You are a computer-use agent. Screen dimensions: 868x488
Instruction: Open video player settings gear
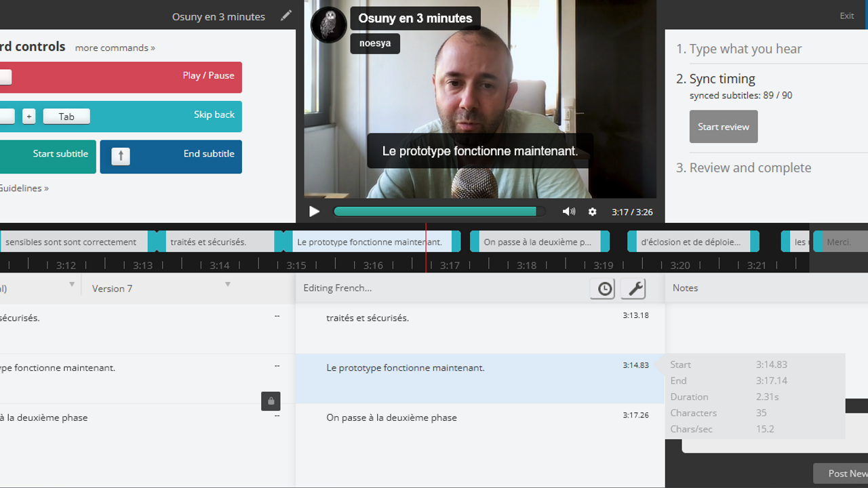click(592, 211)
